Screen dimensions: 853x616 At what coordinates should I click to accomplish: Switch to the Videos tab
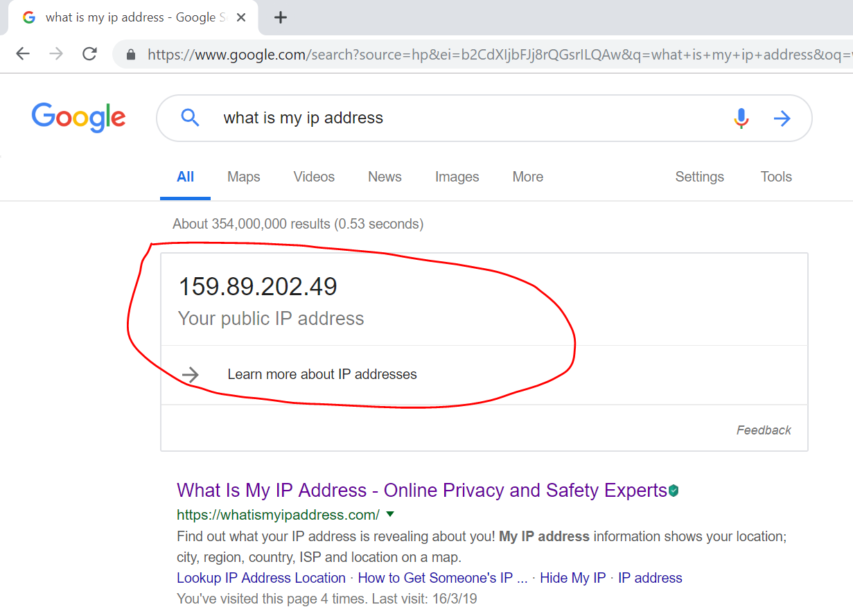click(x=314, y=177)
